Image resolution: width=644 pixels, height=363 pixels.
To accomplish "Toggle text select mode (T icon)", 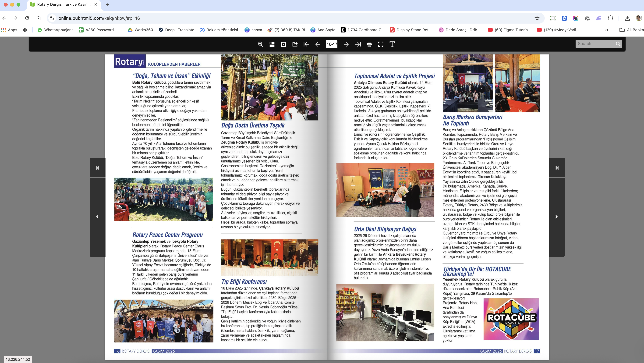I will tap(392, 44).
